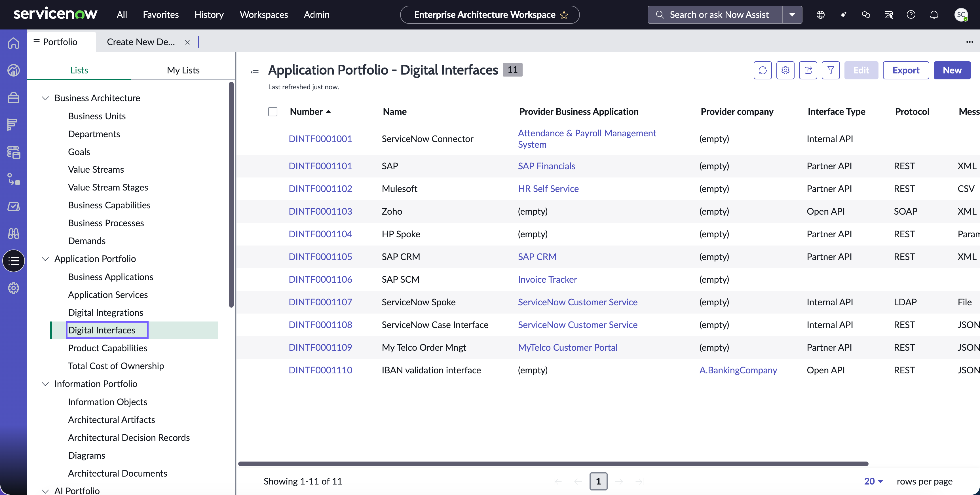Open the filter funnel icon
The height and width of the screenshot is (495, 980).
click(x=831, y=70)
